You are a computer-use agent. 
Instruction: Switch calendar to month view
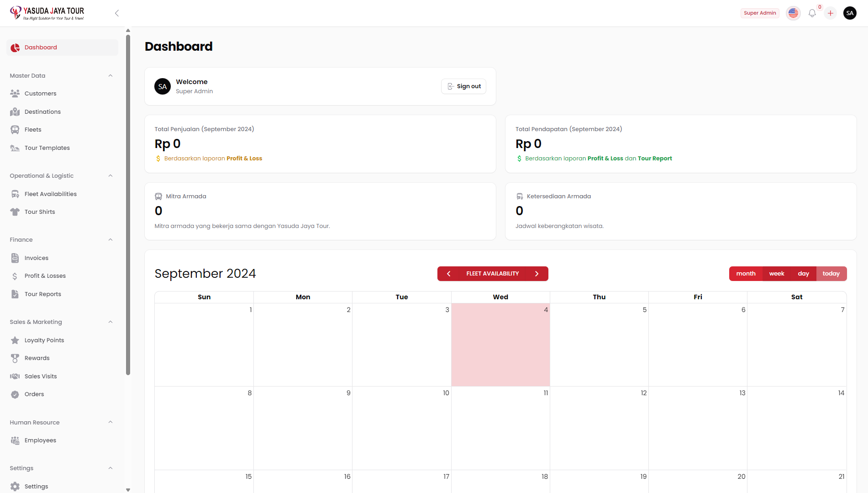click(746, 274)
